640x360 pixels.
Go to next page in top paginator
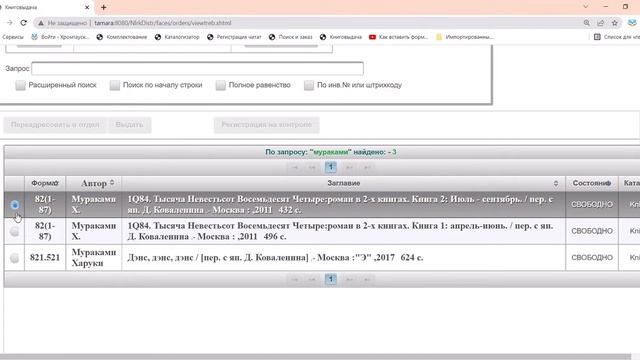click(x=349, y=167)
